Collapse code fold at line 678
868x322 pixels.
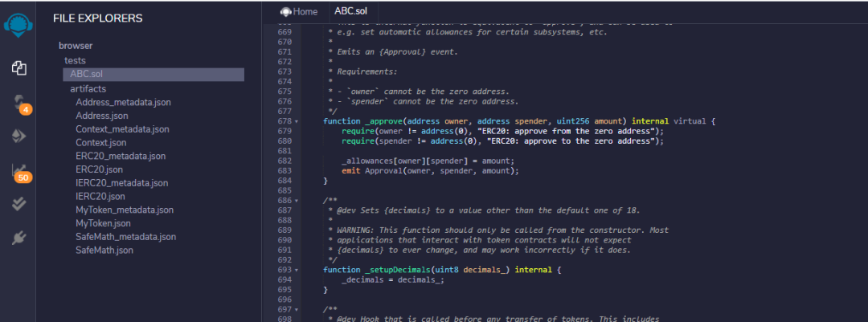point(297,121)
